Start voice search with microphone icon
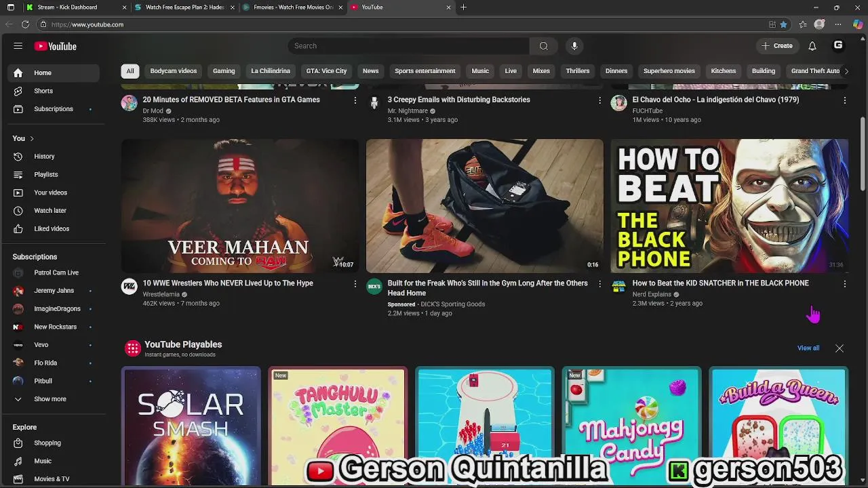Image resolution: width=868 pixels, height=488 pixels. point(574,46)
